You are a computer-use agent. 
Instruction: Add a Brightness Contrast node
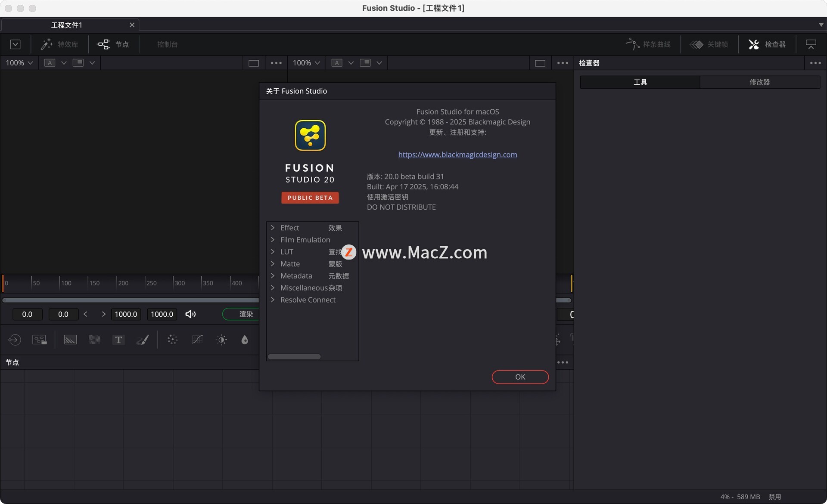221,340
